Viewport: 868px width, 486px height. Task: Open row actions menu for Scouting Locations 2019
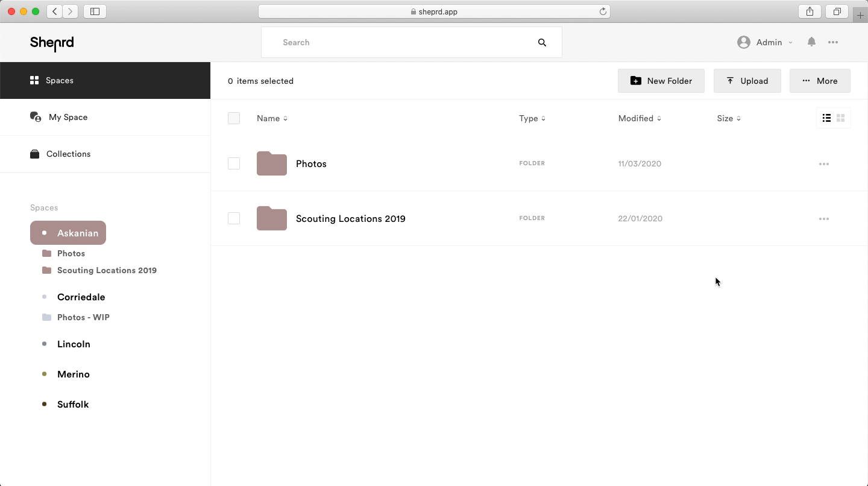coord(824,218)
